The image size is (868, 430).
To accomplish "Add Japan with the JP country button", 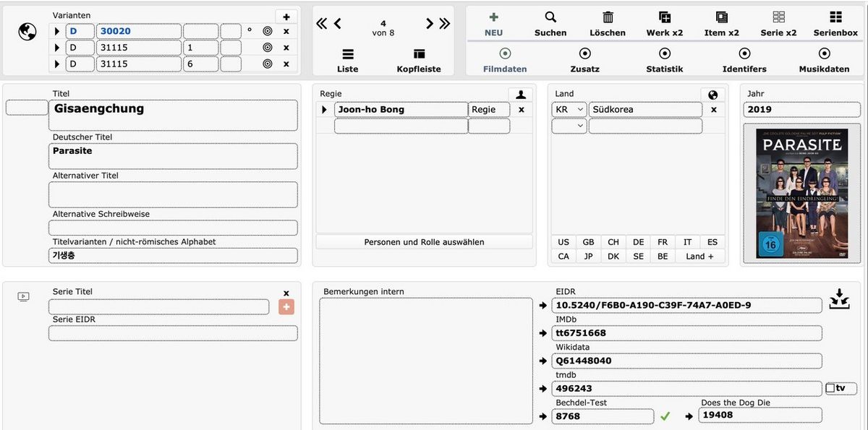I will [588, 256].
